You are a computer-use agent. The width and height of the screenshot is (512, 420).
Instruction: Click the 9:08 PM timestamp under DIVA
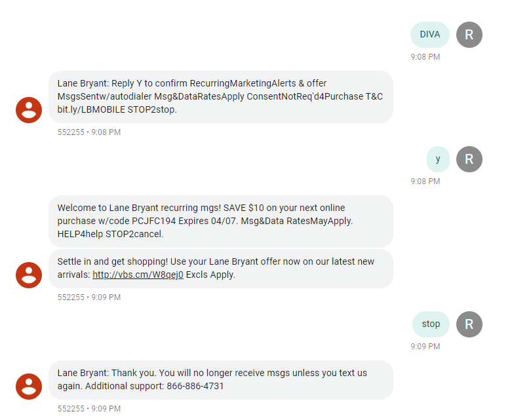tap(425, 57)
